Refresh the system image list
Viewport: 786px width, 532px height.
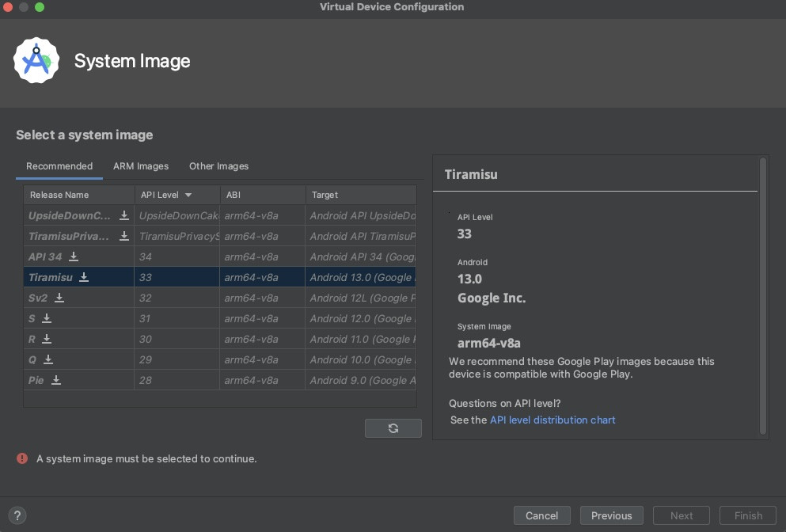pyautogui.click(x=393, y=428)
